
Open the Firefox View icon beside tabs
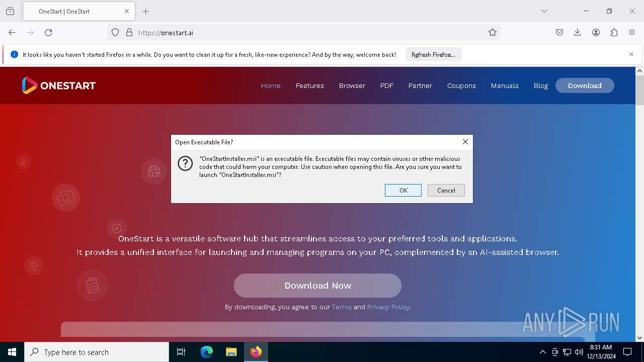(x=10, y=11)
